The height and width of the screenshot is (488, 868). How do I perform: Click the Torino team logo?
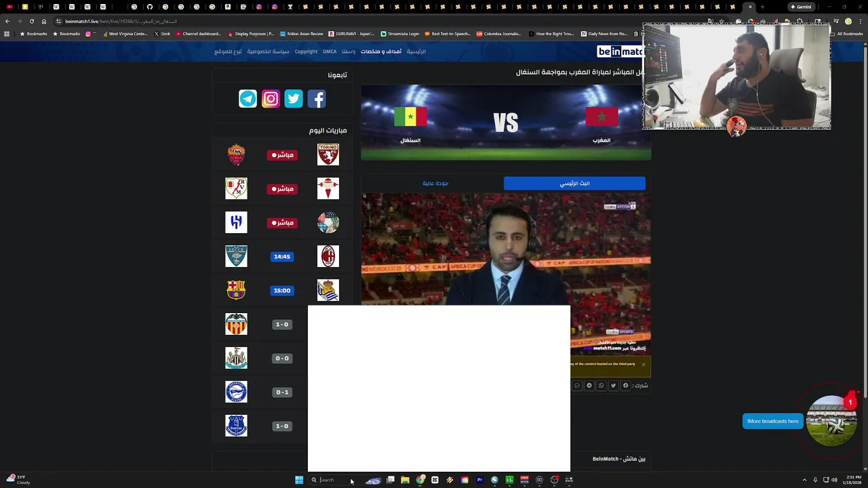pyautogui.click(x=328, y=155)
